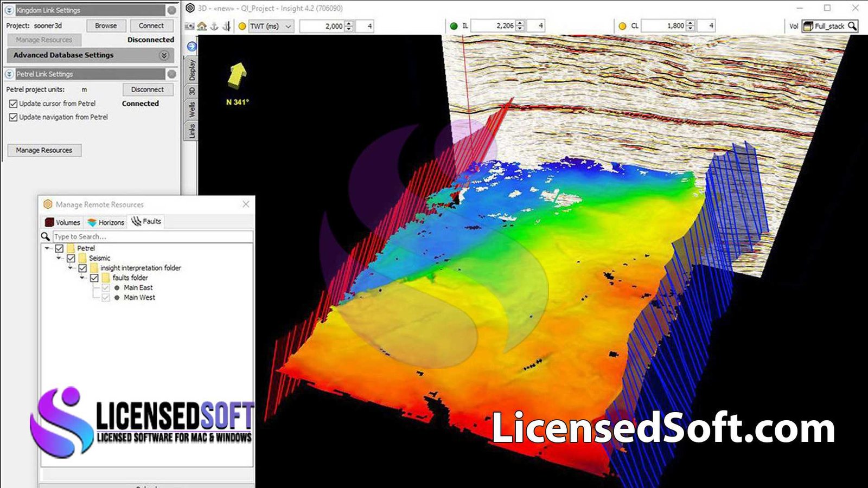The width and height of the screenshot is (868, 488).
Task: Click the TWT value field showing 2,000
Action: point(323,26)
